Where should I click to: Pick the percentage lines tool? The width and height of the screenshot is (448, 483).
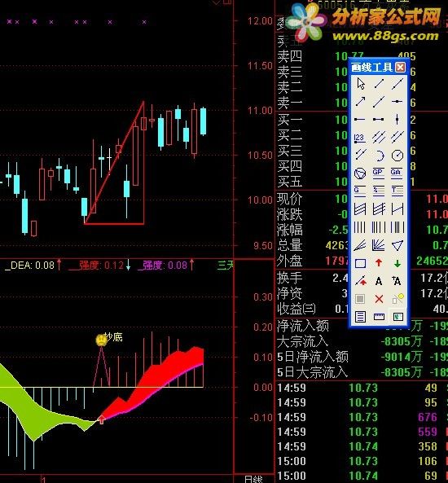coord(379,191)
